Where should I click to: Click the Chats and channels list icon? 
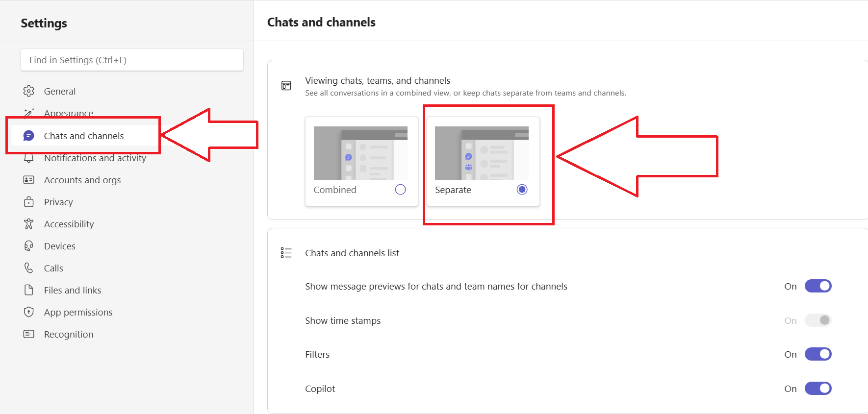click(x=286, y=253)
